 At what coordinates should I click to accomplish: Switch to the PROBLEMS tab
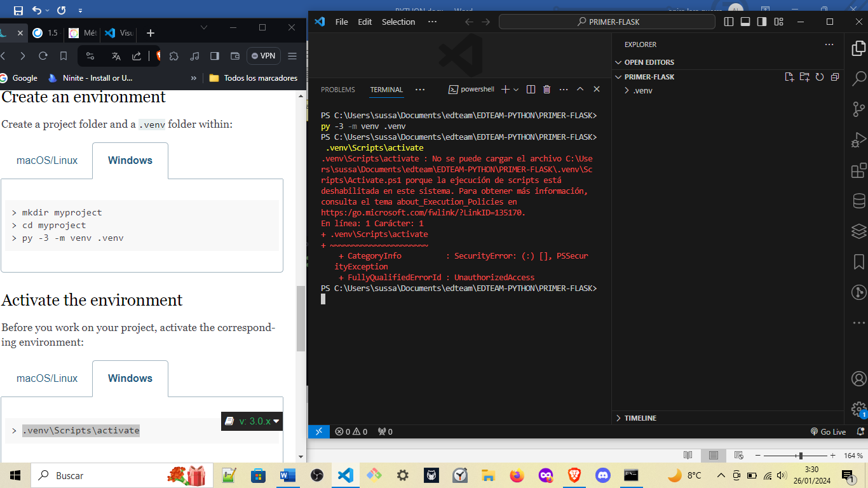(337, 90)
